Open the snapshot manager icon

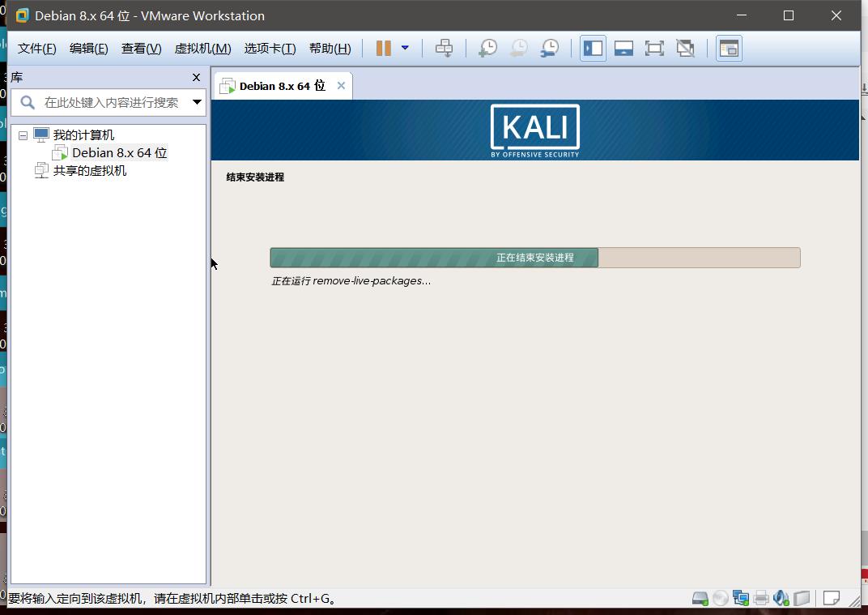550,48
